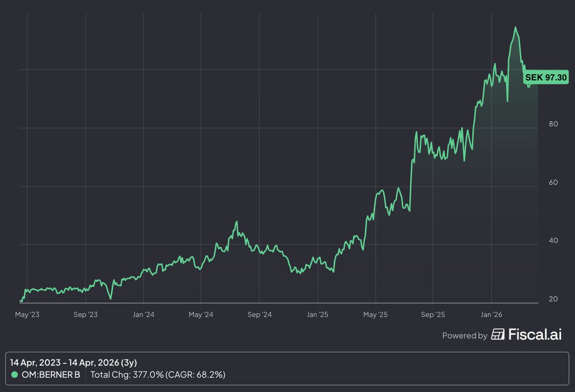Click the CAGR: 68.2% value

196,374
